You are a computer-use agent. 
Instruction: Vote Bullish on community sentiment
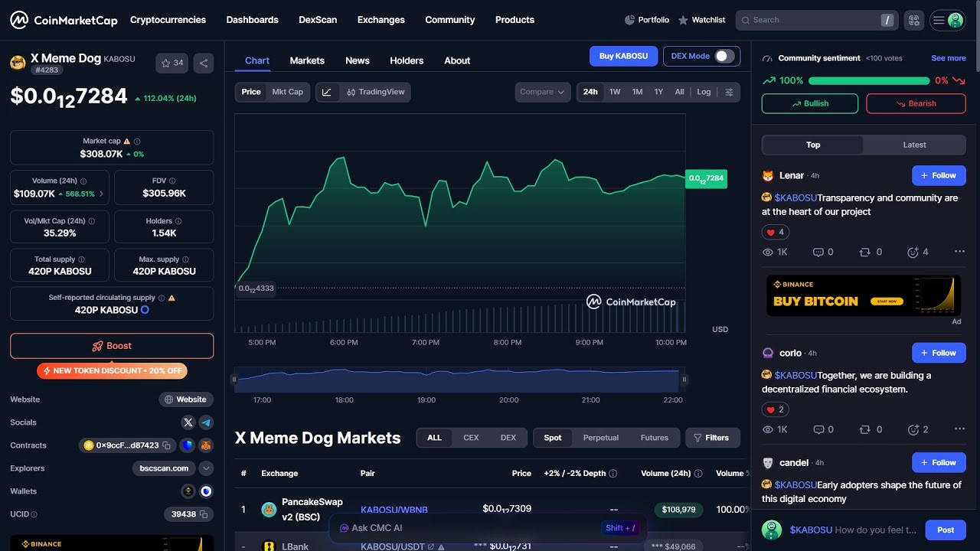810,103
